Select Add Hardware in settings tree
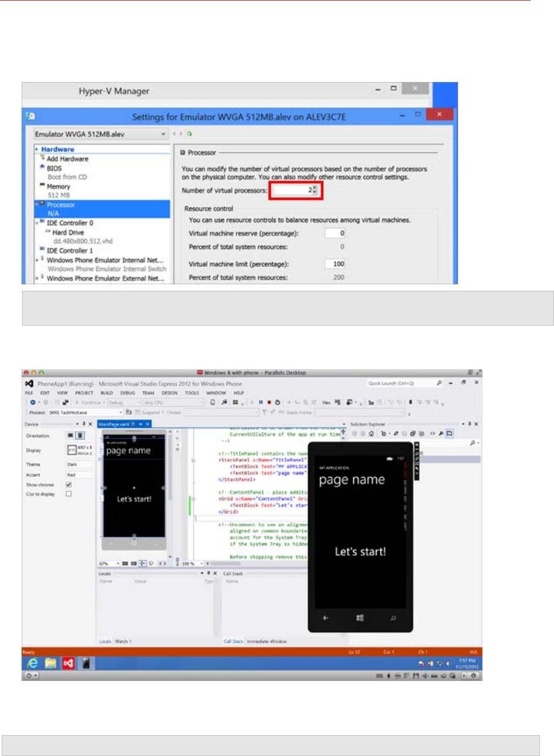 67,159
